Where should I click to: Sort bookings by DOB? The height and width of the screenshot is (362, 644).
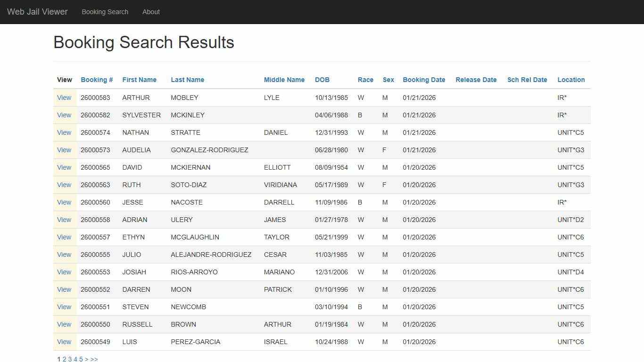(322, 80)
